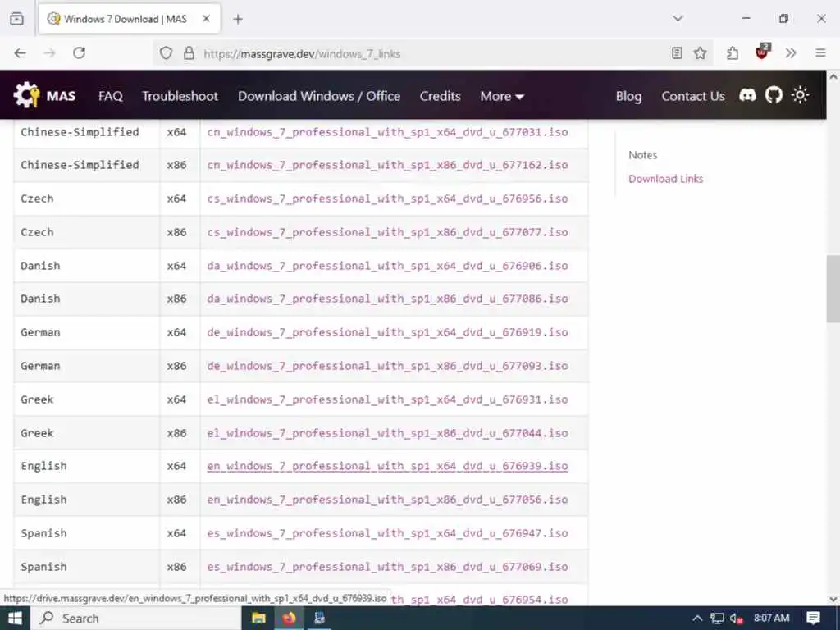
Task: Open the Windows Start button
Action: pos(15,619)
